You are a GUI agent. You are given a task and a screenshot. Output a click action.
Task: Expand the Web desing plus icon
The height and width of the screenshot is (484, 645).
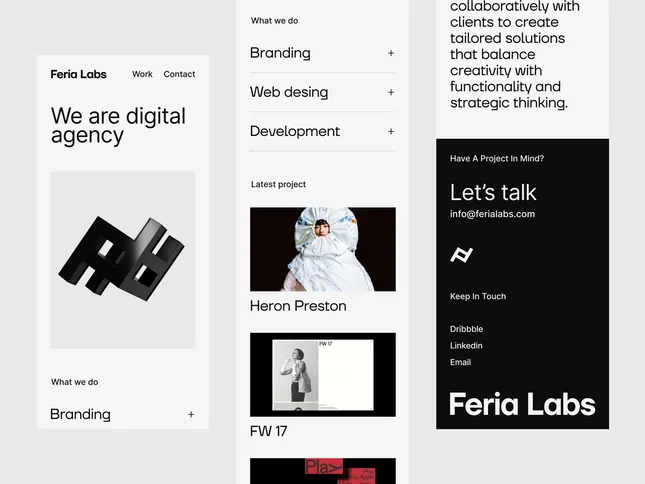point(391,92)
